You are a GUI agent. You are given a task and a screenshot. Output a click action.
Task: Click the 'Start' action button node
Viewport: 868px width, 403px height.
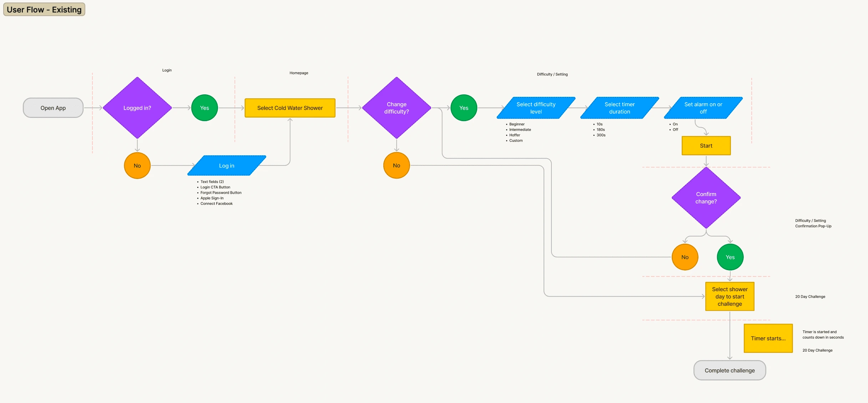[x=706, y=145]
